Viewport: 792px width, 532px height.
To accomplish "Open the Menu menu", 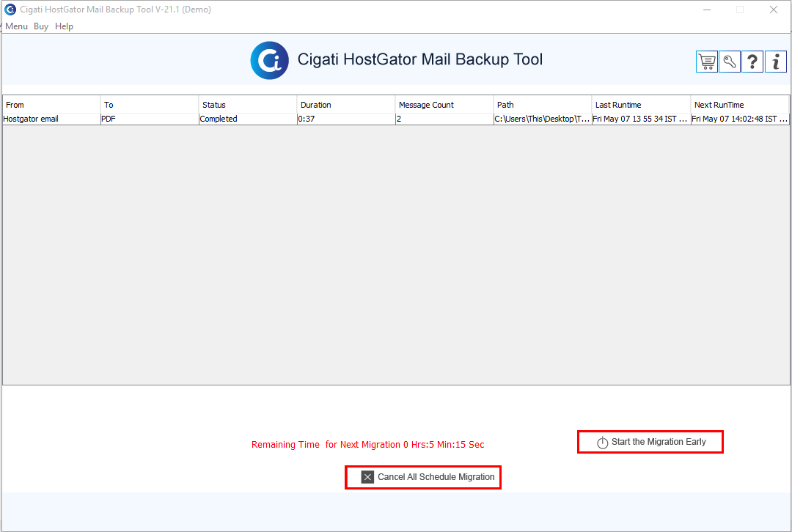I will tap(16, 26).
